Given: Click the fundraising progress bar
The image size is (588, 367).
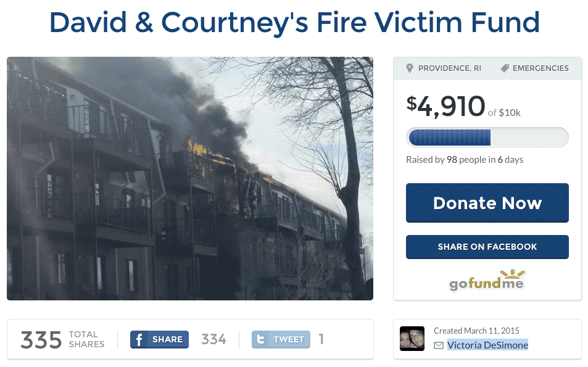Looking at the screenshot, I should 487,138.
